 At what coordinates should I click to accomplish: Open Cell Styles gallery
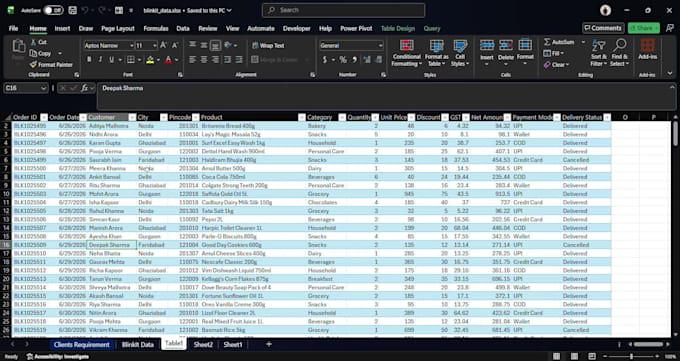point(460,53)
